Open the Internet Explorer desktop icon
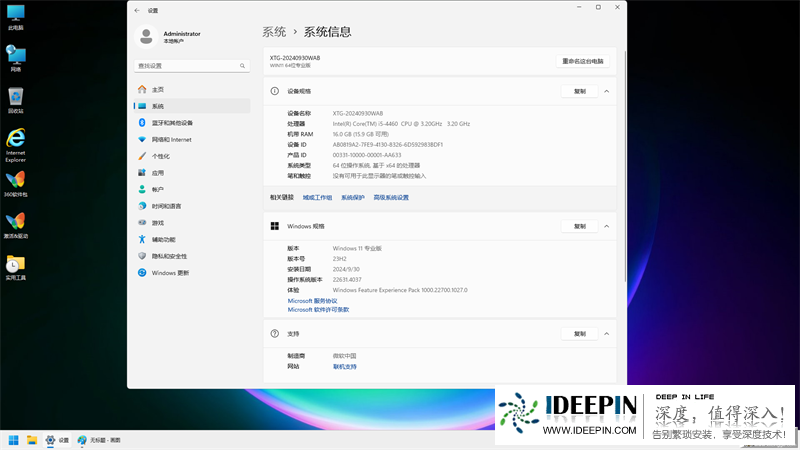The image size is (800, 450). pyautogui.click(x=15, y=145)
